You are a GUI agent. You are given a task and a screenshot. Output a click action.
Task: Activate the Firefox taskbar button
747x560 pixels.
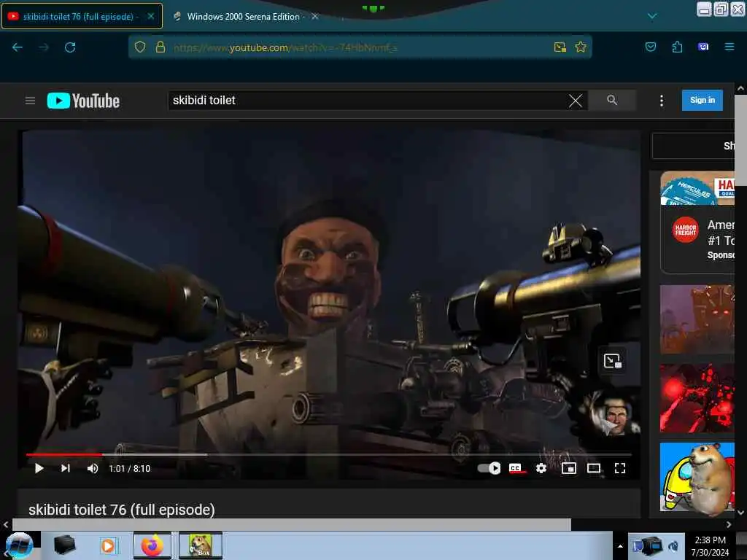(x=152, y=545)
